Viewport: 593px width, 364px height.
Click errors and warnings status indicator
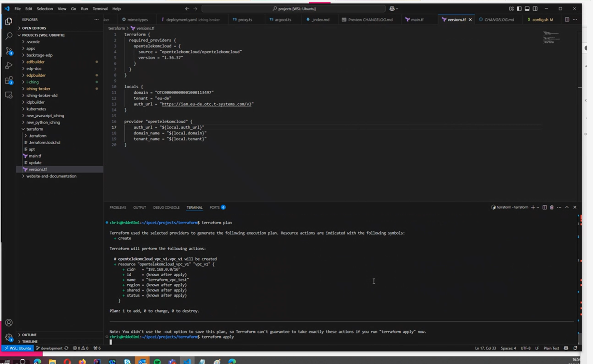coord(81,348)
